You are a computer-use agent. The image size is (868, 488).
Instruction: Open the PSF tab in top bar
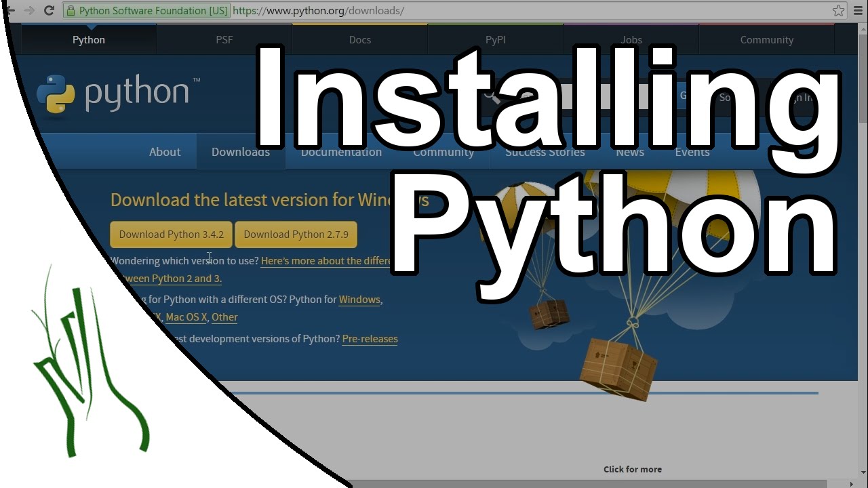pyautogui.click(x=224, y=39)
